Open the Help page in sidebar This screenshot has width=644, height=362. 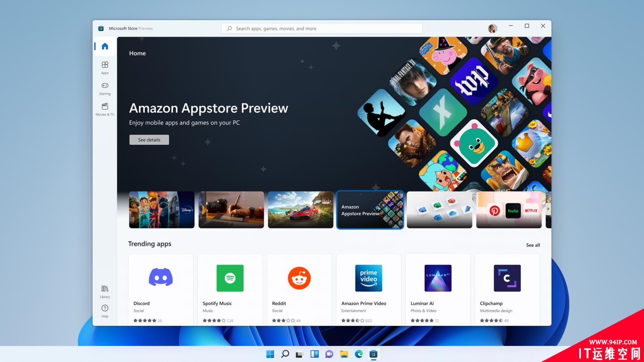(x=105, y=311)
